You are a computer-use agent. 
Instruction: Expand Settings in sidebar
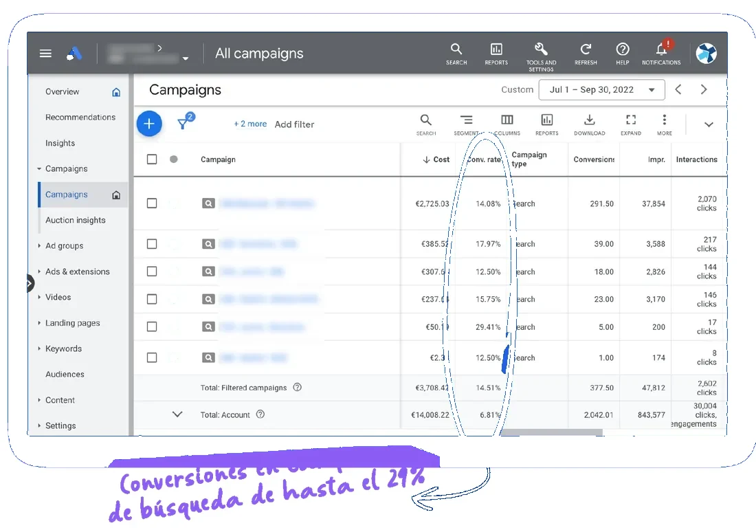pyautogui.click(x=39, y=425)
